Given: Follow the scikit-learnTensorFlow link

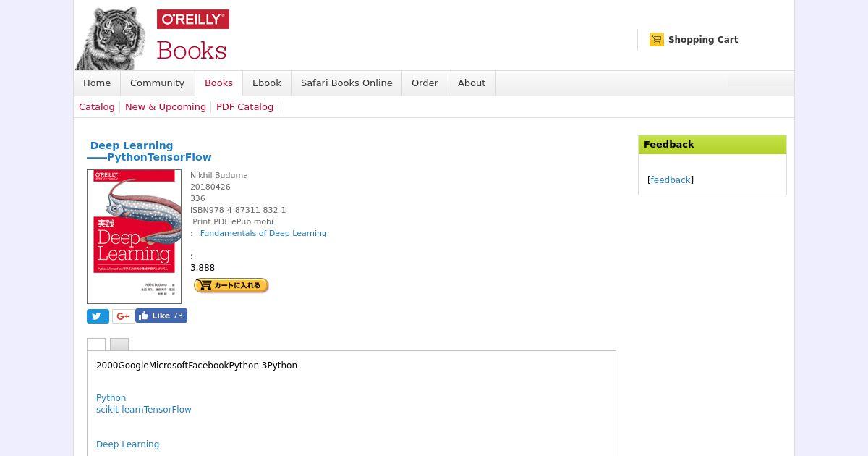Looking at the screenshot, I should 144,410.
